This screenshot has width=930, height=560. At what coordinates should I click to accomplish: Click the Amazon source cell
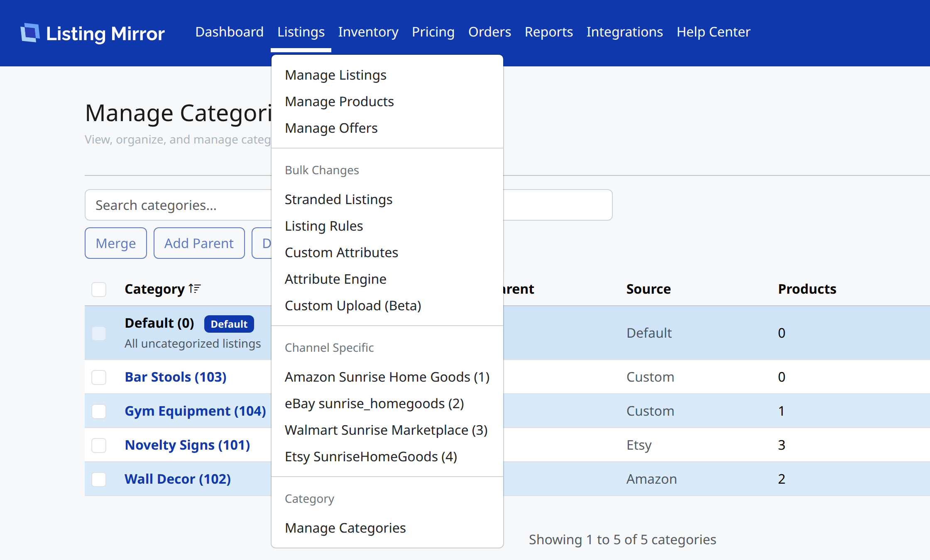pos(651,479)
